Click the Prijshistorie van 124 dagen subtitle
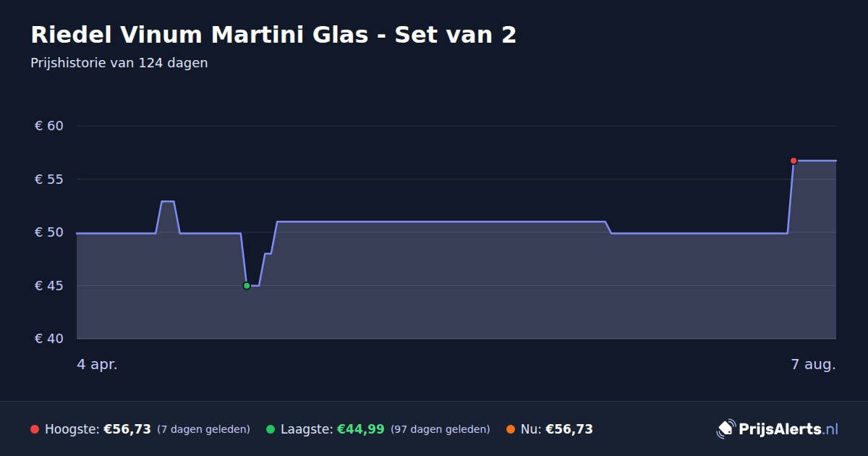This screenshot has height=456, width=868. point(119,63)
